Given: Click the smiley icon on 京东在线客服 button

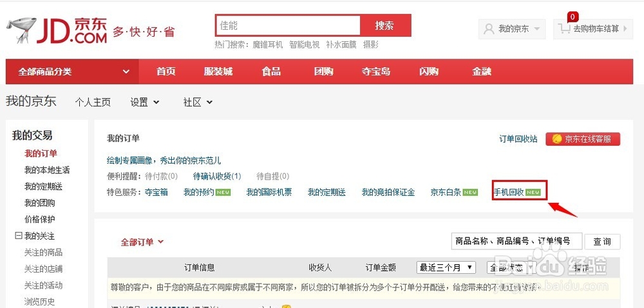Looking at the screenshot, I should 557,139.
